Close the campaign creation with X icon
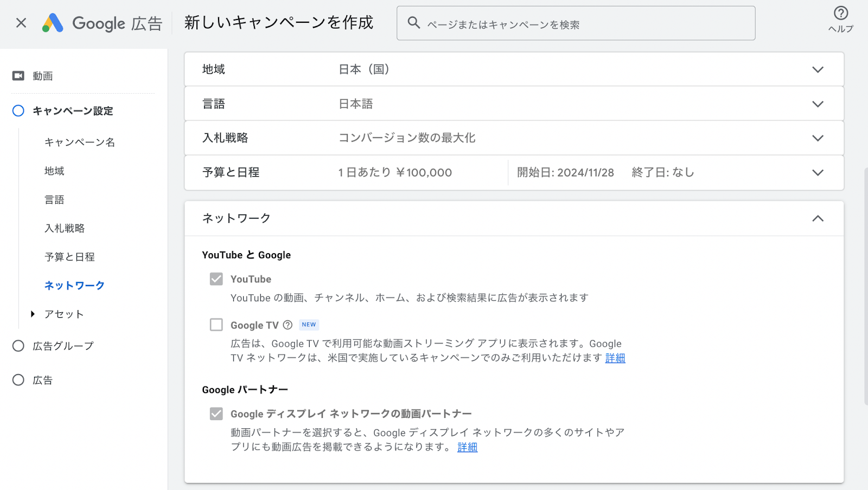 click(x=21, y=23)
